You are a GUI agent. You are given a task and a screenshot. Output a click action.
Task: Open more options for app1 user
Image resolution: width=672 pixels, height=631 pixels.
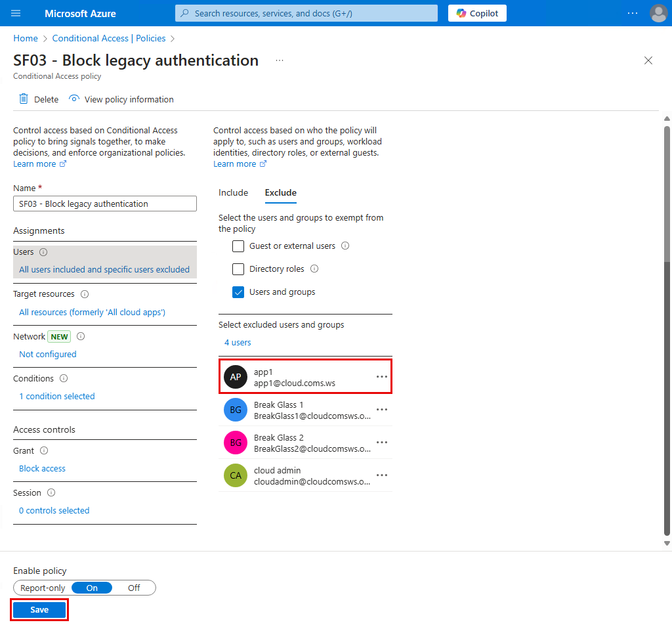pyautogui.click(x=381, y=377)
